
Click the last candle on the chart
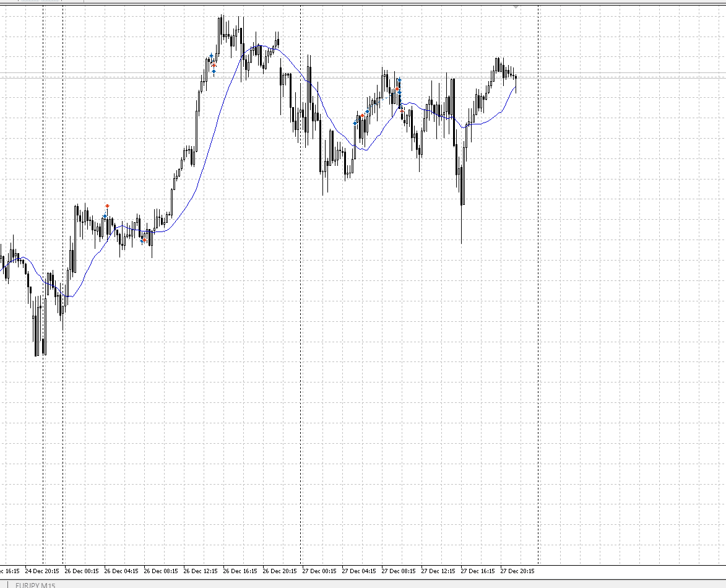point(516,79)
